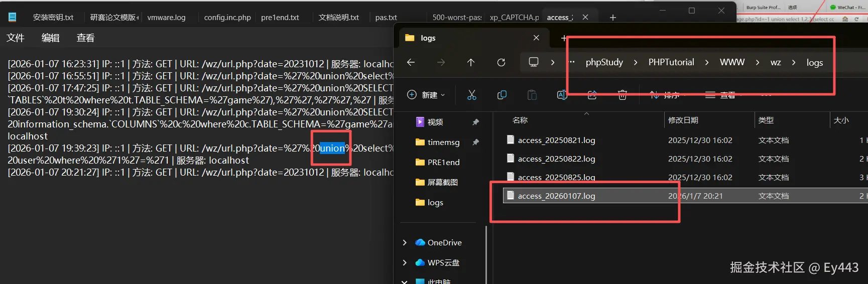Open the 新建 dropdown in Explorer toolbar
The width and height of the screenshot is (868, 284).
point(426,95)
